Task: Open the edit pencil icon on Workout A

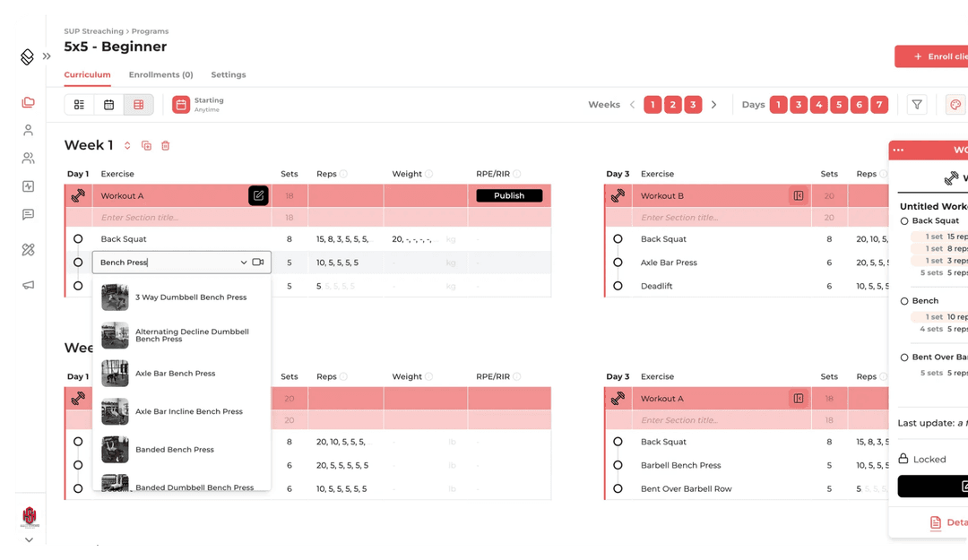Action: click(258, 195)
